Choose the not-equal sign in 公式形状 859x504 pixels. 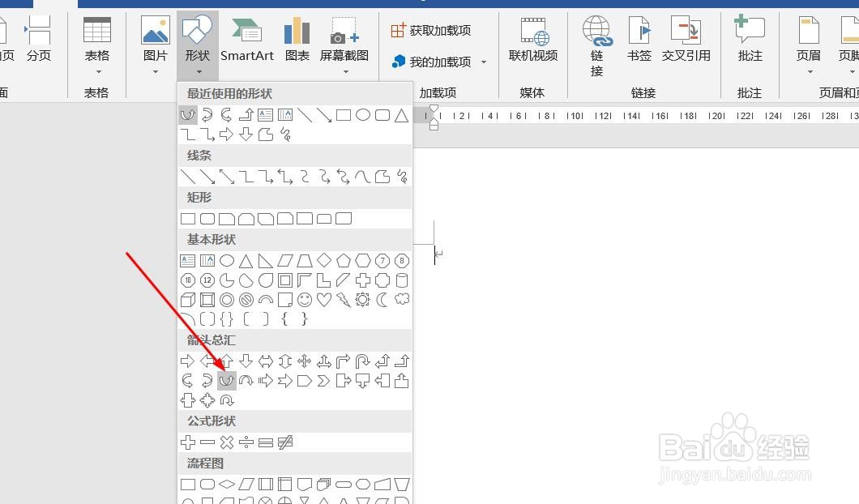coord(285,442)
